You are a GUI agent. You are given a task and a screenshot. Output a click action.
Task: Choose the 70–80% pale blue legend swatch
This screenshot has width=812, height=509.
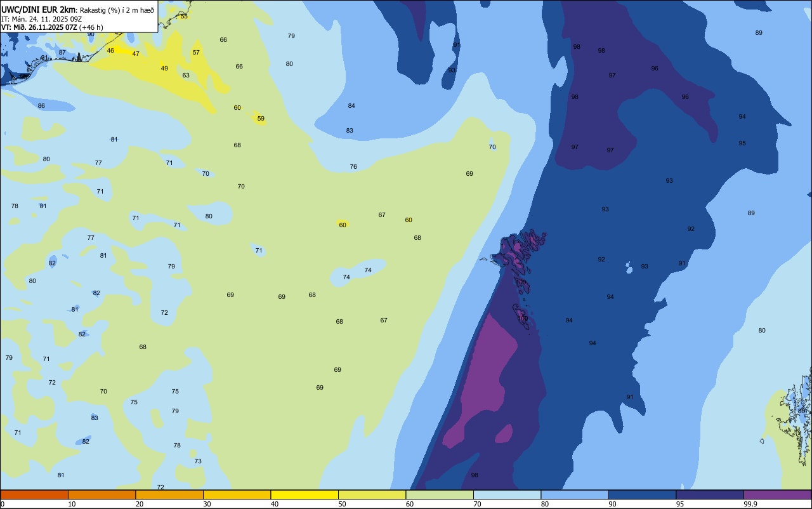tap(507, 494)
